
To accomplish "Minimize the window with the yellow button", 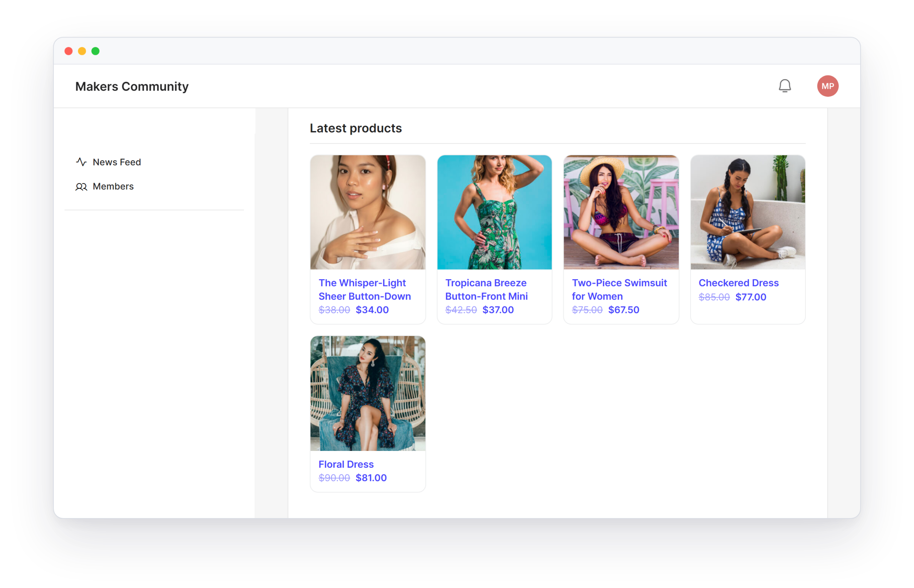I will (82, 51).
